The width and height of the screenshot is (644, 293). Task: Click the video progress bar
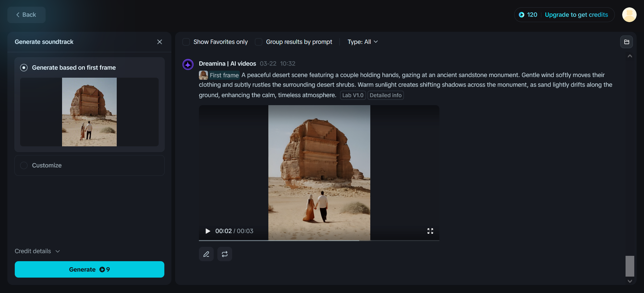click(x=319, y=240)
